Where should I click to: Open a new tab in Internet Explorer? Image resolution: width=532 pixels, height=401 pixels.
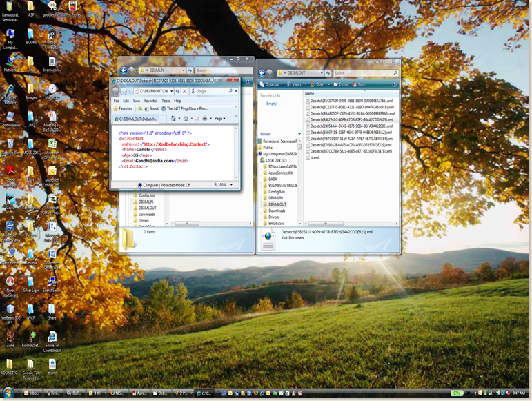click(163, 119)
